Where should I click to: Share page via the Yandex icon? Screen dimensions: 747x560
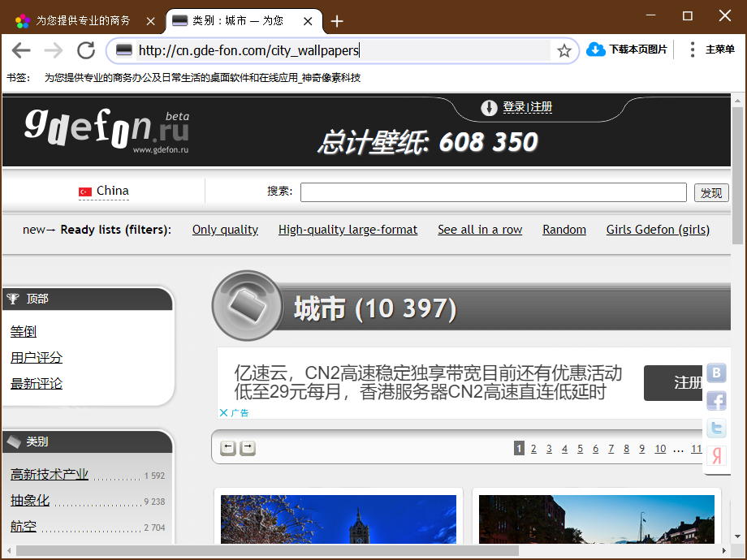715,455
